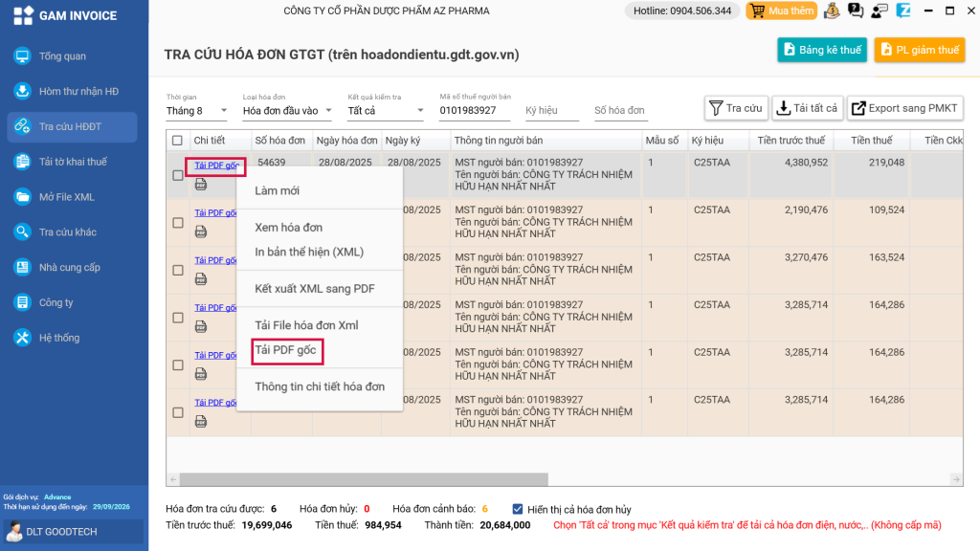980x551 pixels.
Task: Choose 'Kết xuất XML sang PDF' menu entry
Action: coord(314,289)
